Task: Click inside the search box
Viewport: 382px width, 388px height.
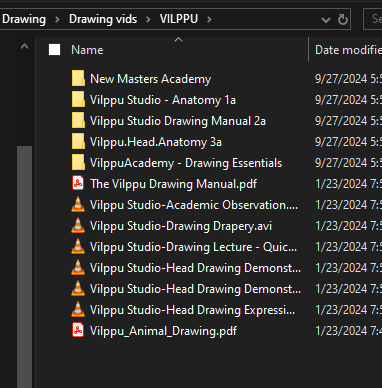Action: tap(373, 19)
